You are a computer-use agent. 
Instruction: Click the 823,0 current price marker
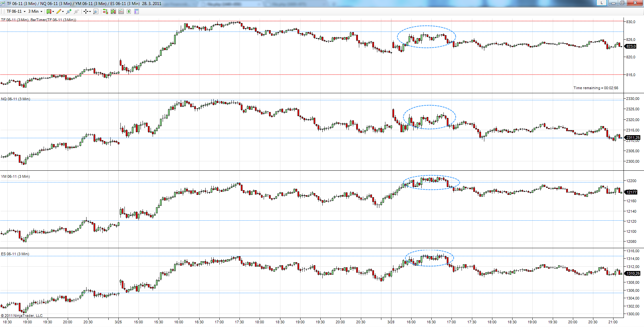(631, 46)
